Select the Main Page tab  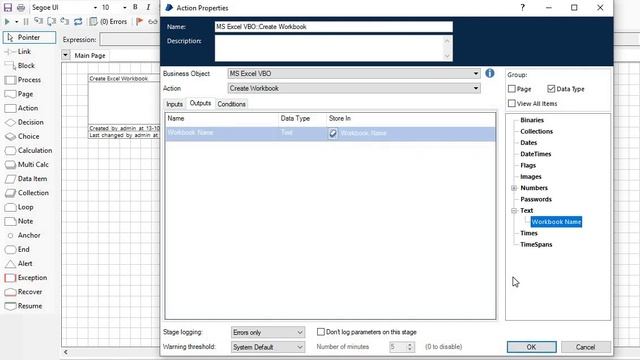(x=90, y=55)
